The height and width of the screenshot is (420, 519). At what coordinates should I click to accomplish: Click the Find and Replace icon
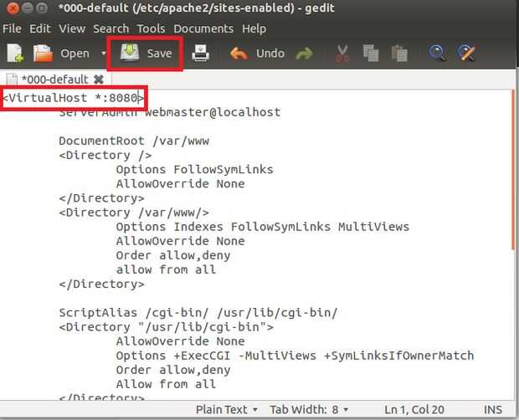(466, 53)
